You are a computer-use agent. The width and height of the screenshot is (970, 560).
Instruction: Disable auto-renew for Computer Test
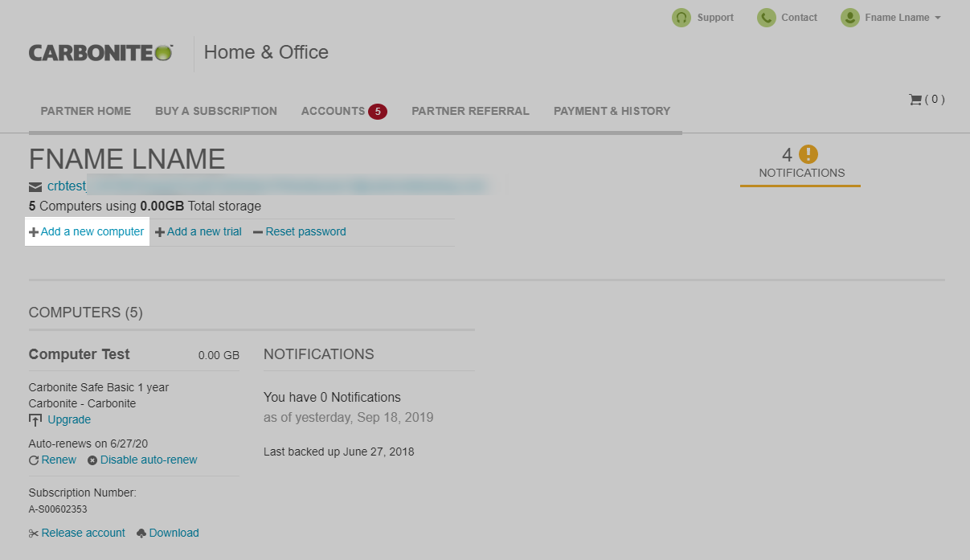[148, 460]
